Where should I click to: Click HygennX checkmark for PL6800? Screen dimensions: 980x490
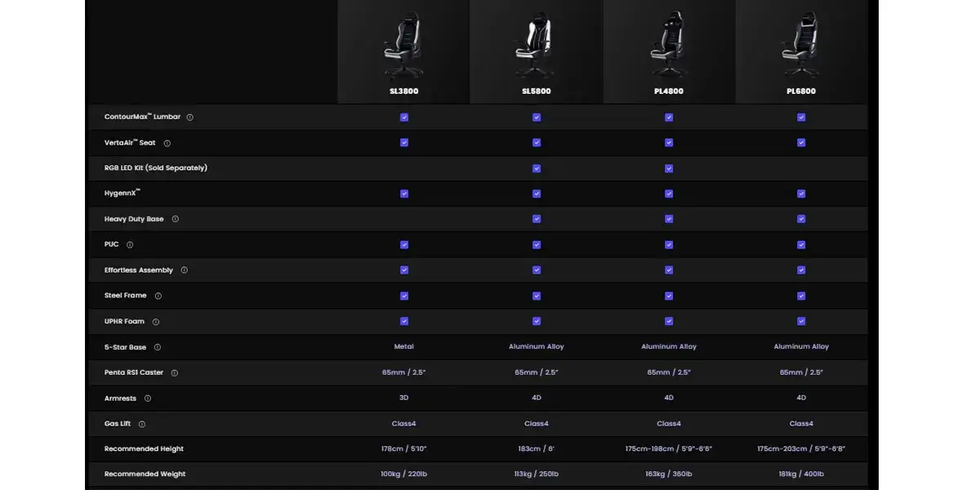801,194
